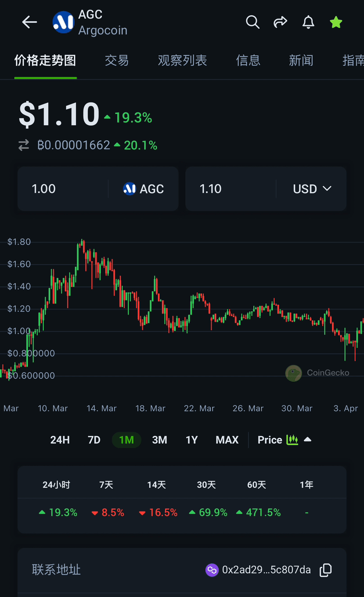Swap conversion with the arrows icon
The width and height of the screenshot is (364, 597).
tap(24, 145)
